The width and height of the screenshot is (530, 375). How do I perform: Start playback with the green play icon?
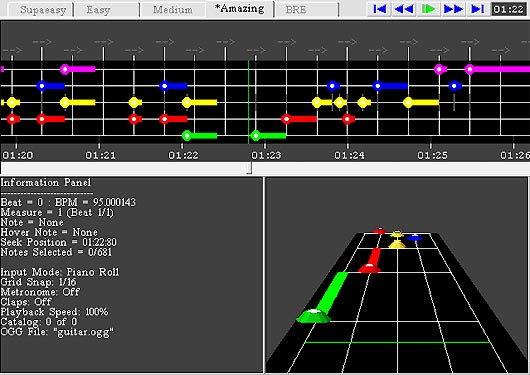(428, 9)
